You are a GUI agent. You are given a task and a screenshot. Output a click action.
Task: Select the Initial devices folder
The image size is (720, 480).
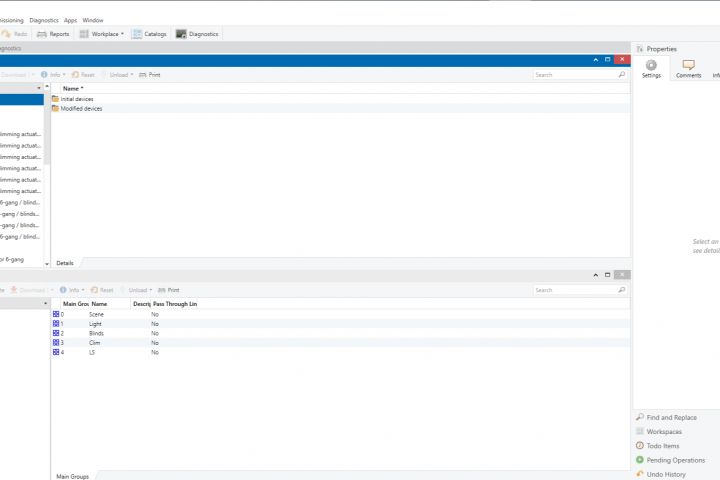[77, 99]
